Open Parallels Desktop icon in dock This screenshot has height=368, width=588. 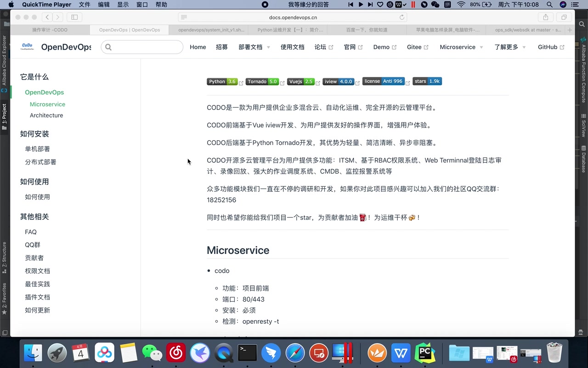pos(342,353)
